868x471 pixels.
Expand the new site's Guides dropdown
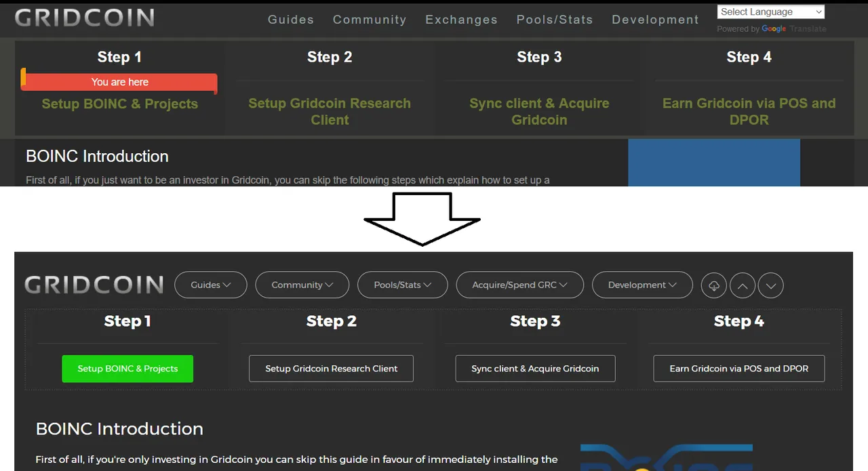pos(211,285)
